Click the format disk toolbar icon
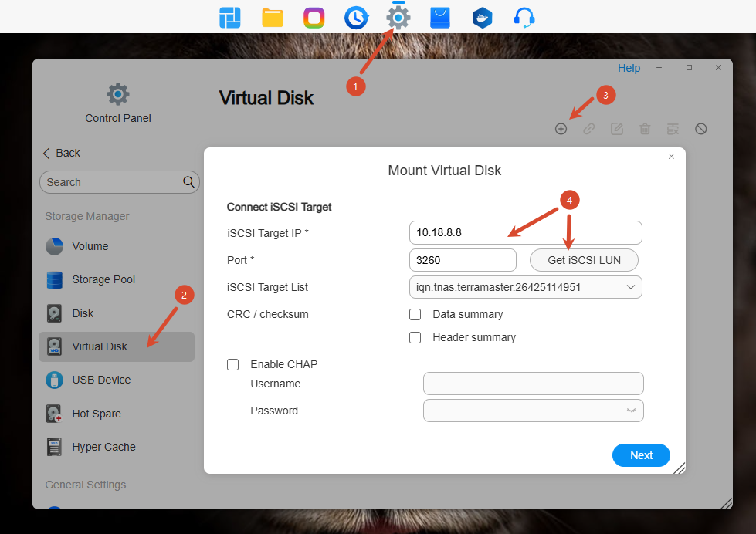This screenshot has height=534, width=756. [673, 129]
